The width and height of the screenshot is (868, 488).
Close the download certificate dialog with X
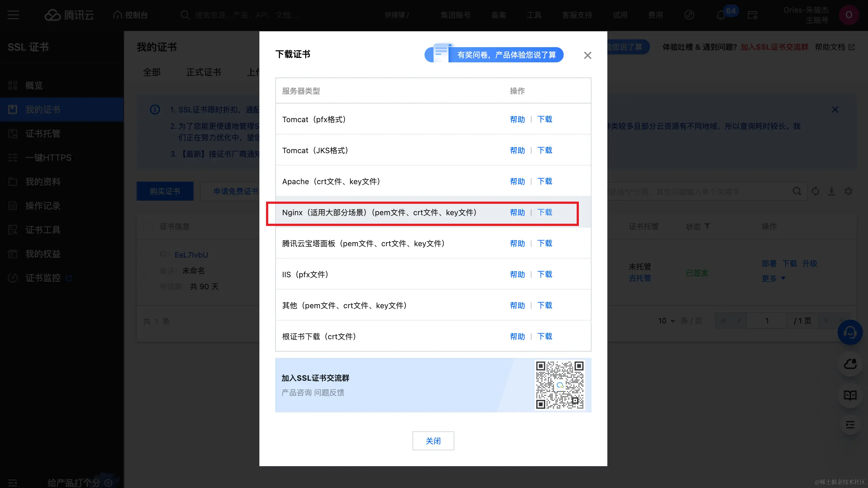587,55
